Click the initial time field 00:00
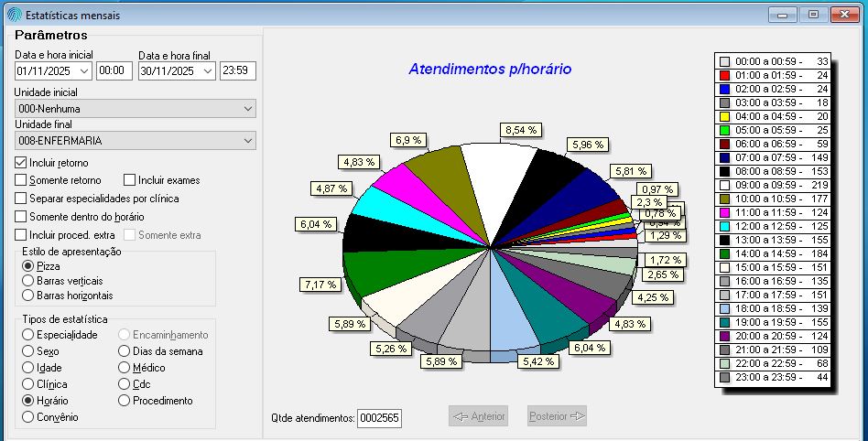Screen dimensions: 868x441 114,71
